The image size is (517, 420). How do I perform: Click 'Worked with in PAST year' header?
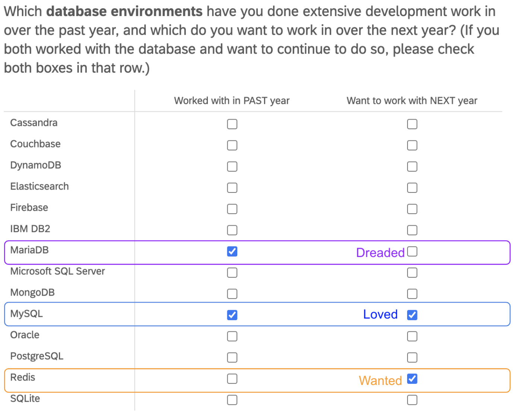pyautogui.click(x=232, y=101)
